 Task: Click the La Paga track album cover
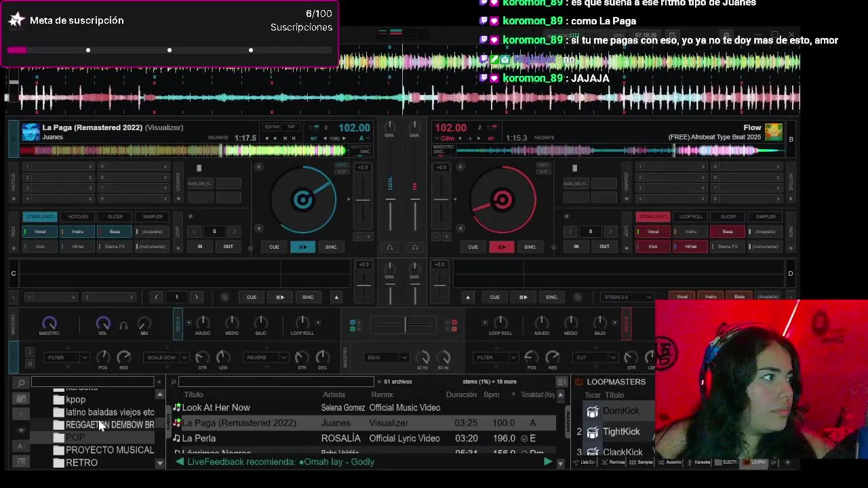click(31, 131)
